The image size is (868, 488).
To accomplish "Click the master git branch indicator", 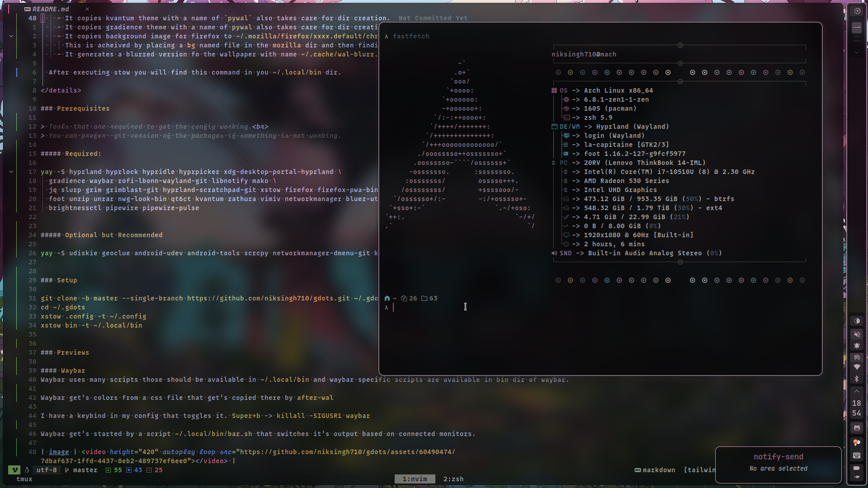I will (81, 470).
